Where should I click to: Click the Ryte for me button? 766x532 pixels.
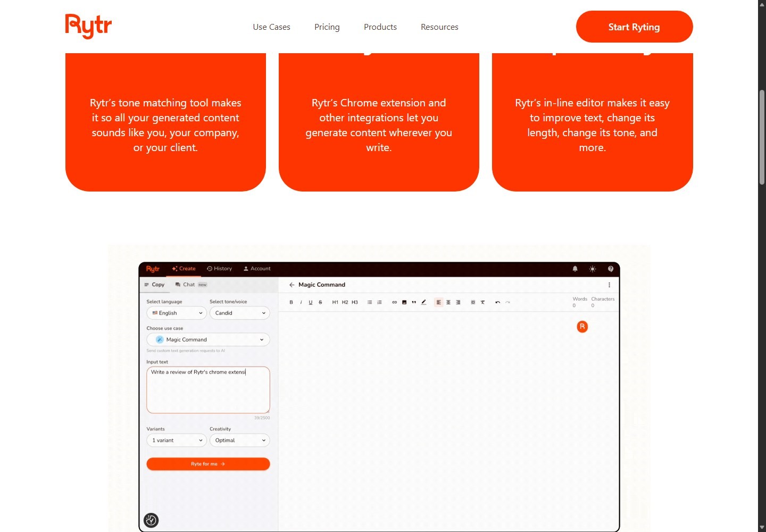(x=208, y=464)
